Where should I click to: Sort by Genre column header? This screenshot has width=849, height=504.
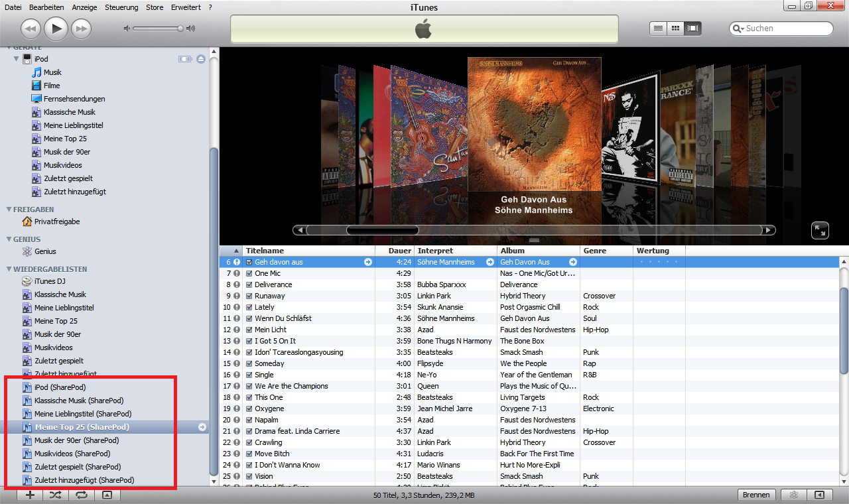[x=606, y=251]
